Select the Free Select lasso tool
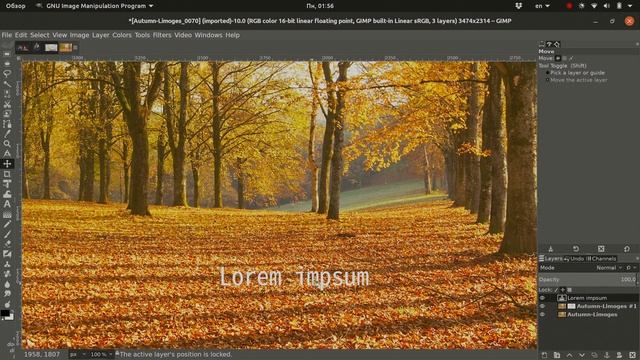Viewport: 640px width, 360px height. tap(7, 74)
